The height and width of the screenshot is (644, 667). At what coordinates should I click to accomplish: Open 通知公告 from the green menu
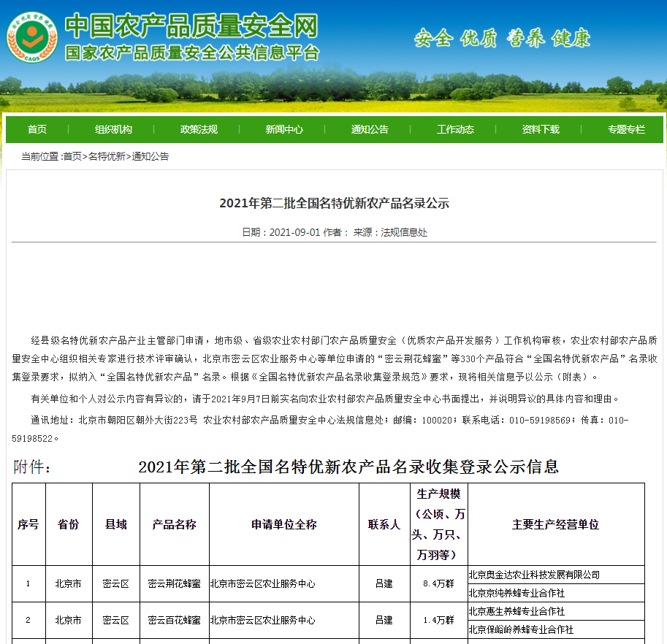tap(370, 129)
